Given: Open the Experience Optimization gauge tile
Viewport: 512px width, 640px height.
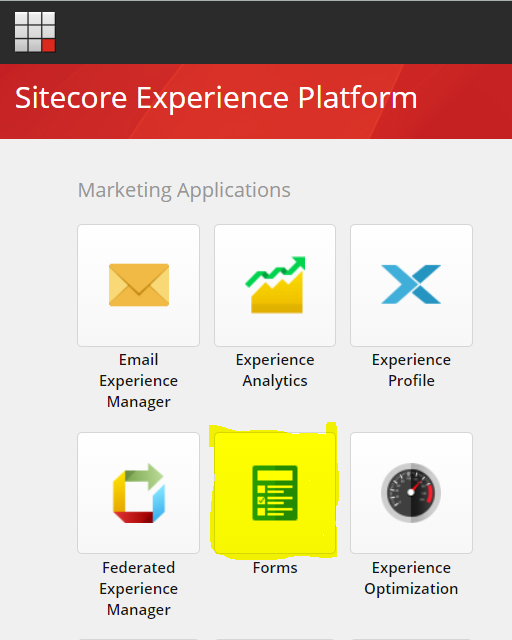Looking at the screenshot, I should click(411, 493).
